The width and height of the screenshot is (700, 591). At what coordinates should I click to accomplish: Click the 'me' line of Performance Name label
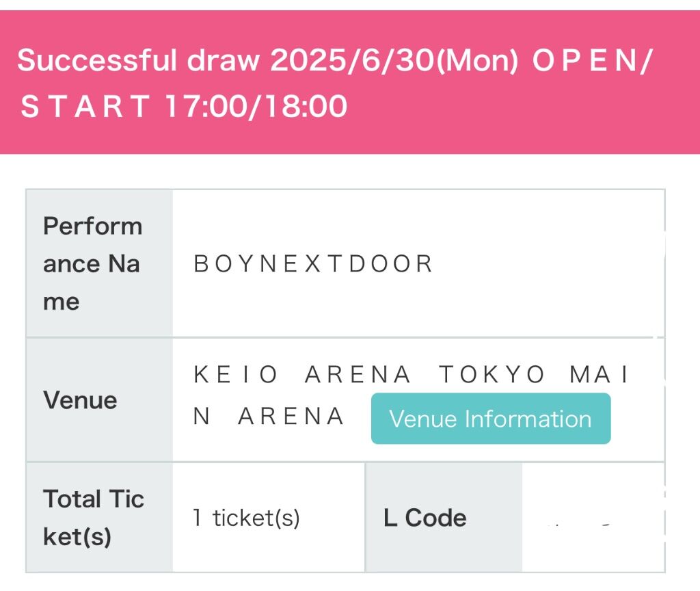tap(61, 302)
